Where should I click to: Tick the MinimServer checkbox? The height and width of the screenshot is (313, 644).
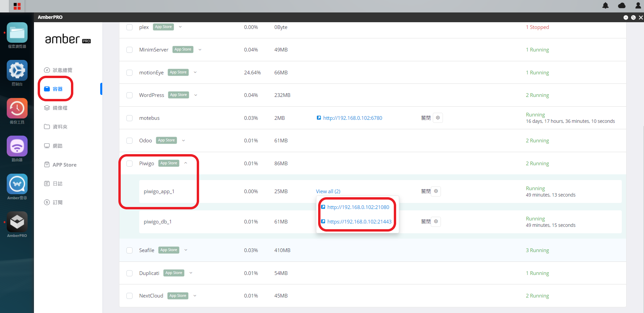[x=129, y=50]
